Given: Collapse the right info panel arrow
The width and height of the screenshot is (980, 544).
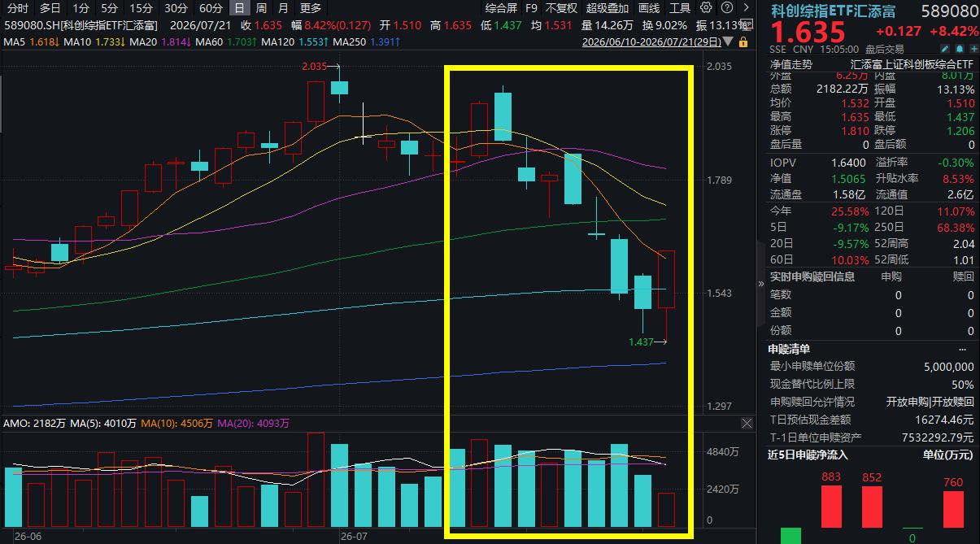Looking at the screenshot, I should (x=761, y=283).
